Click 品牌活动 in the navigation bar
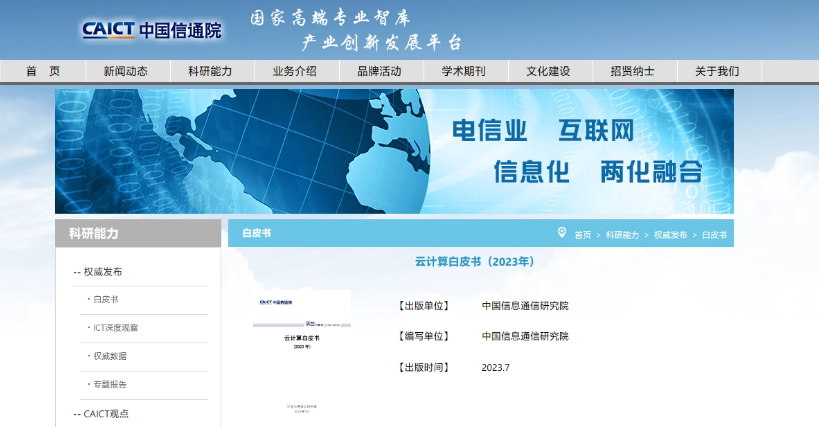Screen dimensions: 819x427 [x=379, y=71]
